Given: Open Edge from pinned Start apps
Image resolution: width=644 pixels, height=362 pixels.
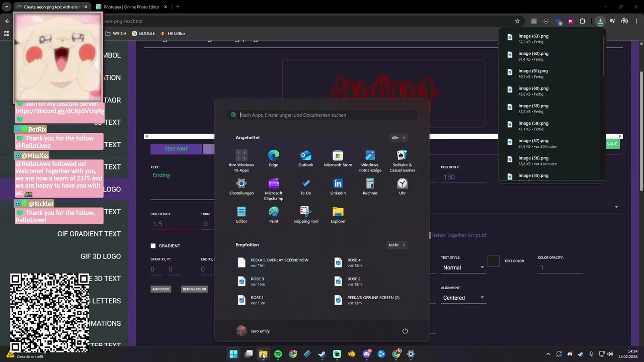Looking at the screenshot, I should coord(273,159).
